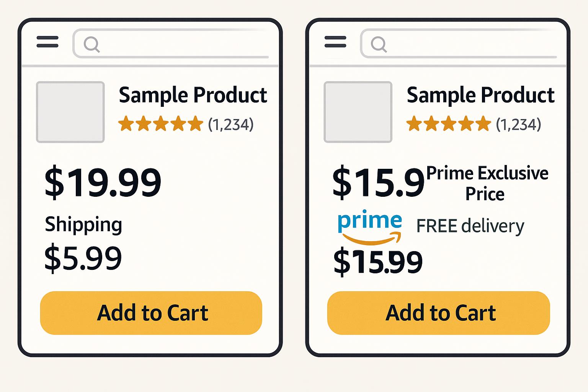Click Prime Exclusive Price label
This screenshot has height=392, width=588.
click(487, 183)
